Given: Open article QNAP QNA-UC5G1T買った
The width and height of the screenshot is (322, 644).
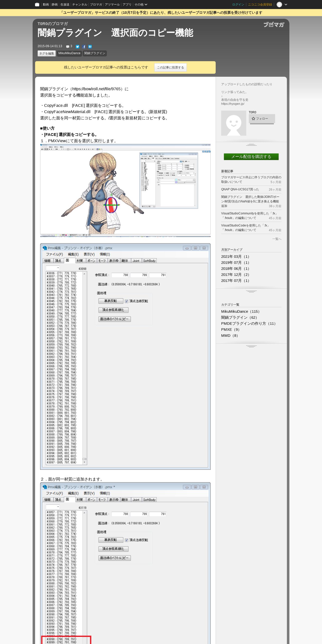Looking at the screenshot, I should 240,189.
